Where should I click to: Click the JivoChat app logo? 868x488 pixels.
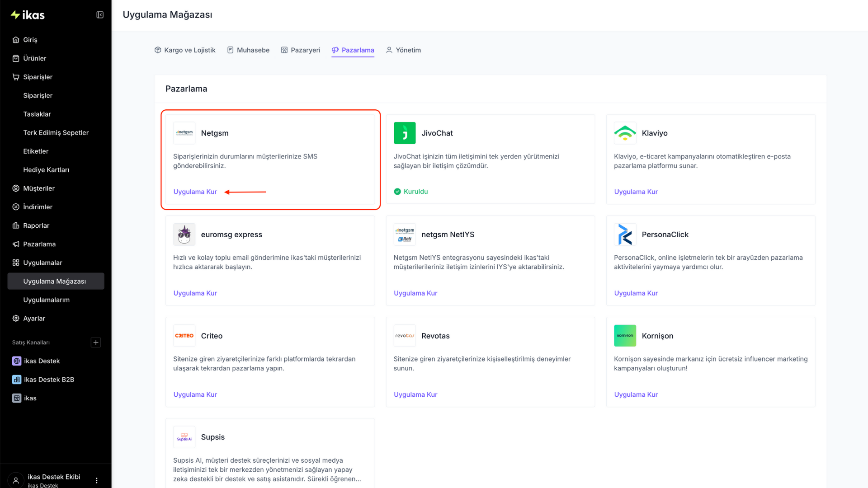point(405,133)
